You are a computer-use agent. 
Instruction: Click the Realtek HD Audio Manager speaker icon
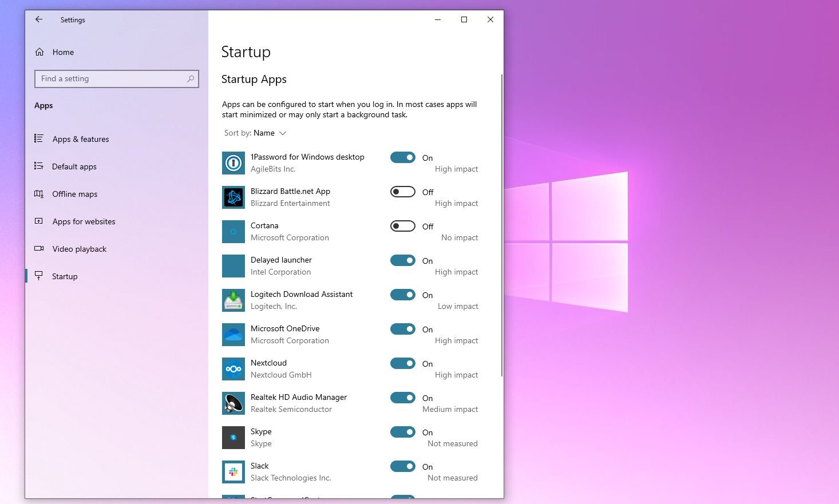[233, 403]
